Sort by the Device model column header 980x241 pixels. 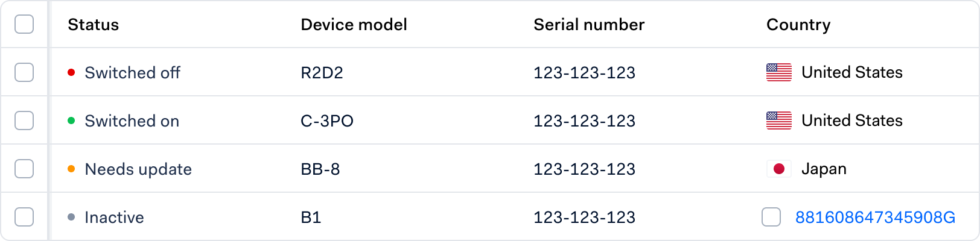click(x=354, y=25)
